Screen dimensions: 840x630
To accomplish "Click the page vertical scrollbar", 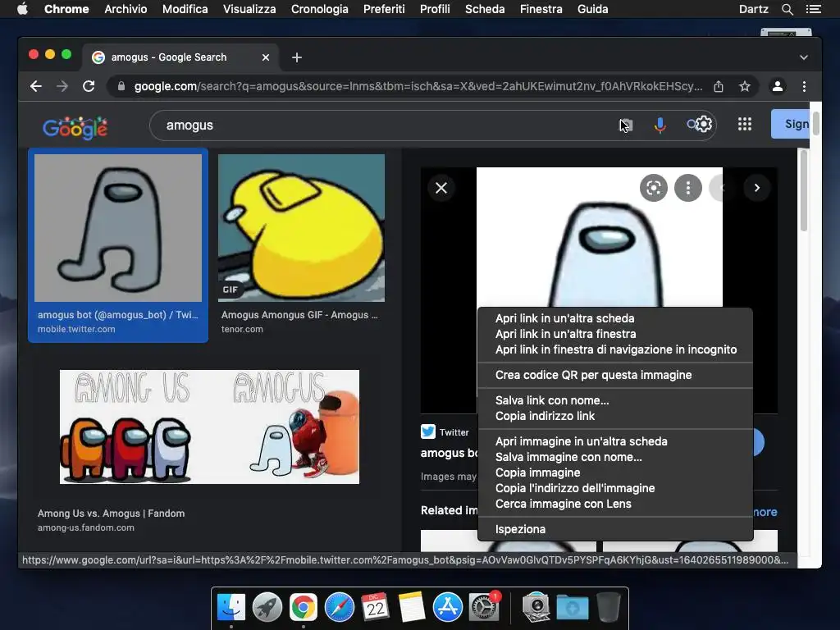I will [815, 125].
